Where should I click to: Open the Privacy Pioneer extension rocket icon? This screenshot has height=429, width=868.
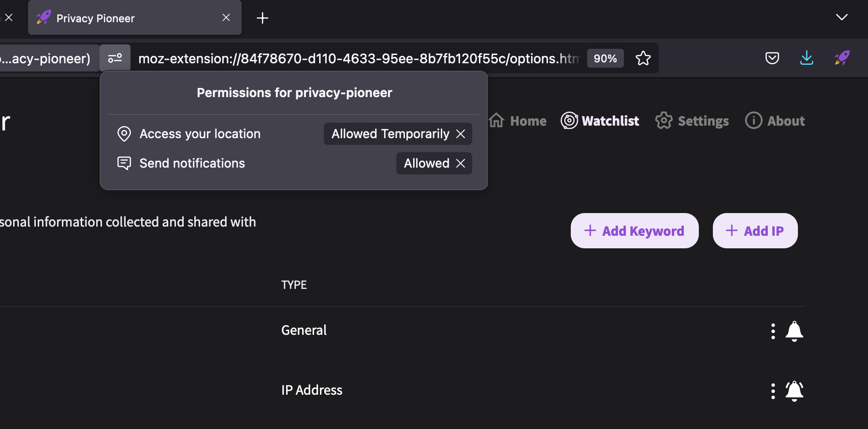pos(842,58)
